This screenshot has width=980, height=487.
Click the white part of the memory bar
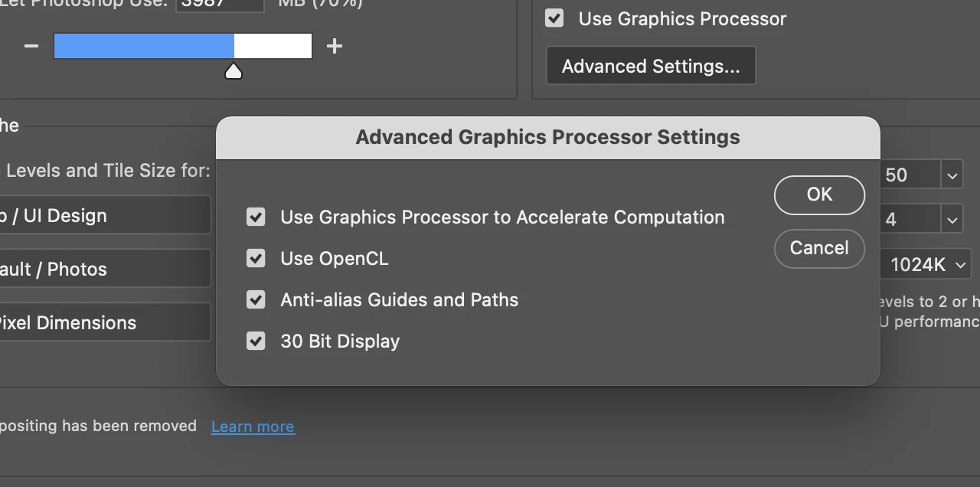(x=273, y=47)
